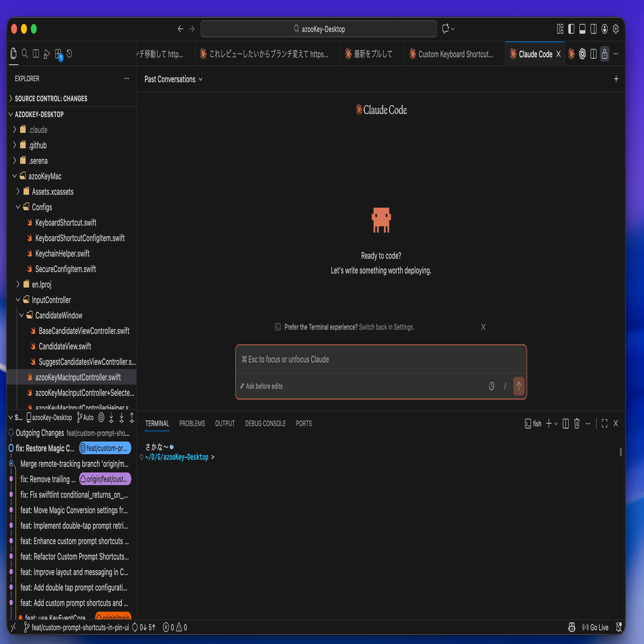Click the Fetch icon in source control graph
Screen dimensions: 644x644
pyautogui.click(x=111, y=418)
